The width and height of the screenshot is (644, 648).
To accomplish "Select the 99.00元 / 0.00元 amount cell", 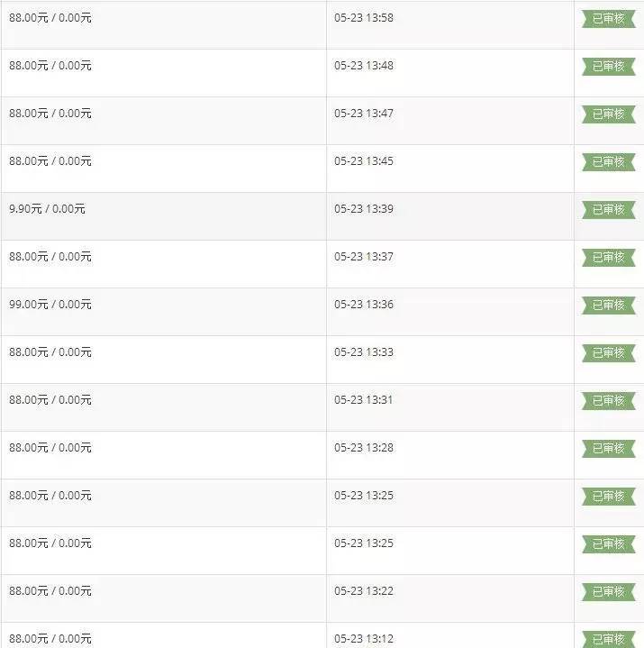I will coord(50,305).
